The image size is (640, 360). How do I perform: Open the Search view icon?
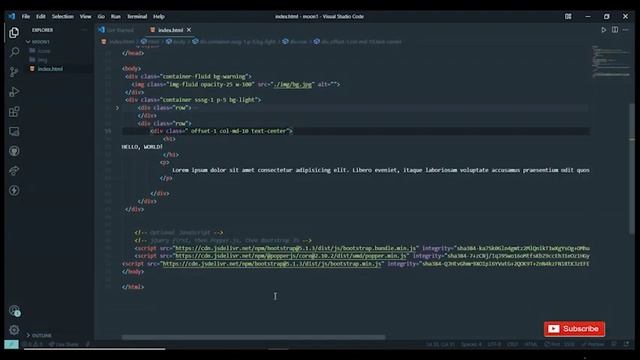14,52
